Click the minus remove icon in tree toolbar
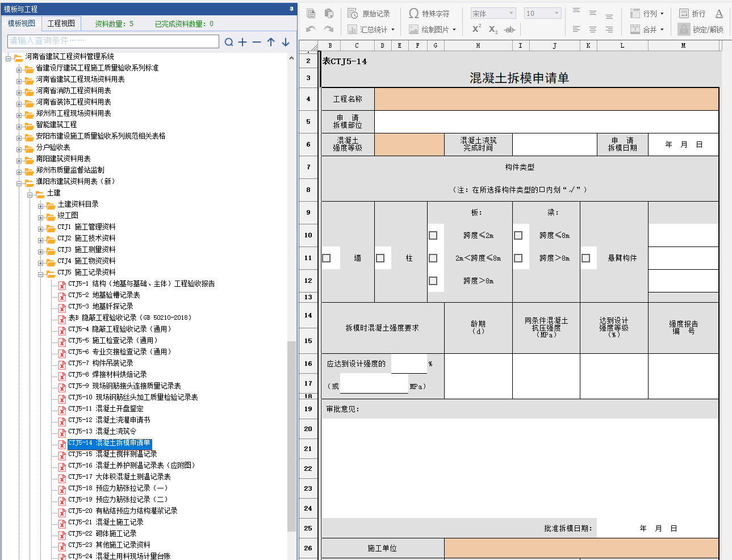 (257, 42)
